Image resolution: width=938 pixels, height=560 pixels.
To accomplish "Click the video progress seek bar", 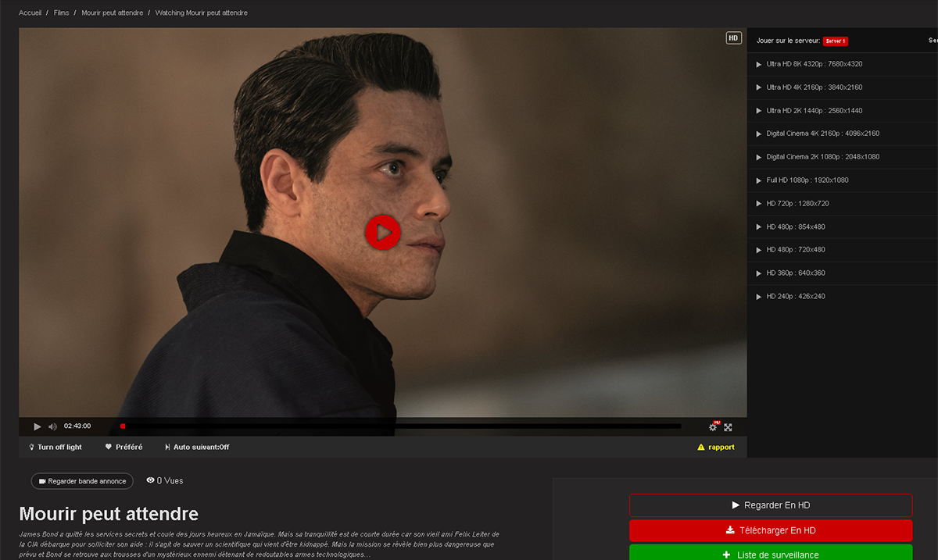I will (x=400, y=426).
